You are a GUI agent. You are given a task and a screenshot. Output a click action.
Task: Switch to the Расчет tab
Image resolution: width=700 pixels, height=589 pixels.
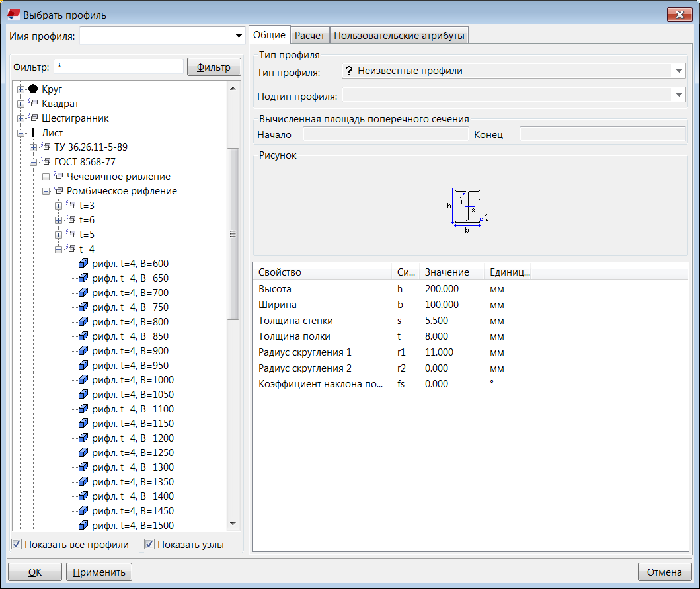coord(309,36)
